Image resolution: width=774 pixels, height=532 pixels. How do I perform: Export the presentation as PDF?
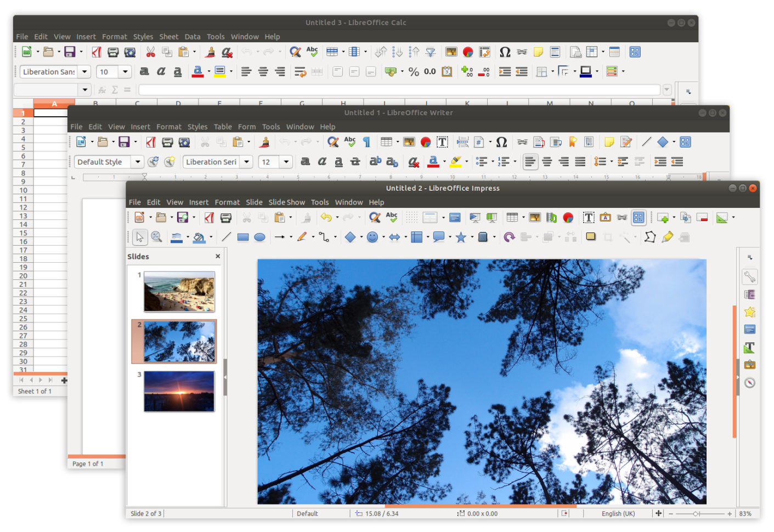(x=209, y=217)
